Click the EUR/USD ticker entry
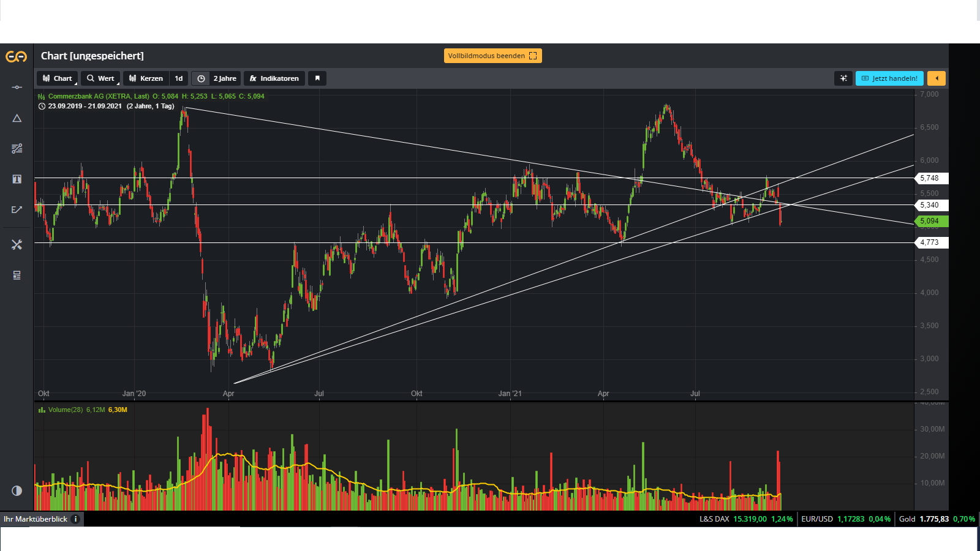This screenshot has width=980, height=551. [x=846, y=519]
